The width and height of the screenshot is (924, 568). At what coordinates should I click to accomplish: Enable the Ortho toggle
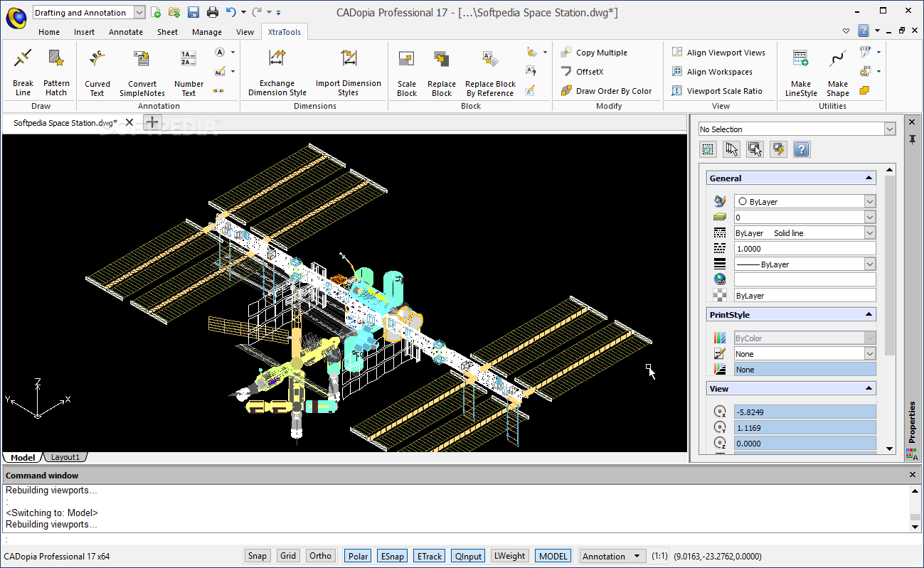pyautogui.click(x=321, y=556)
